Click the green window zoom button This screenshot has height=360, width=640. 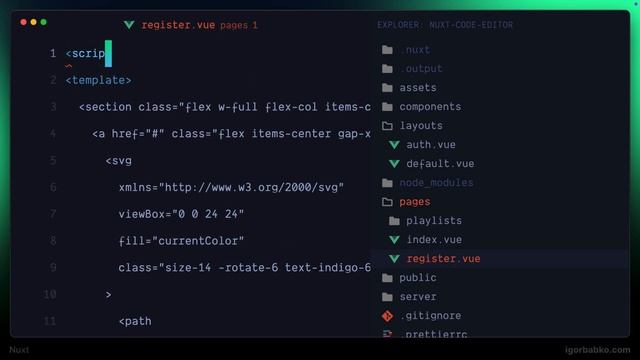click(x=44, y=22)
